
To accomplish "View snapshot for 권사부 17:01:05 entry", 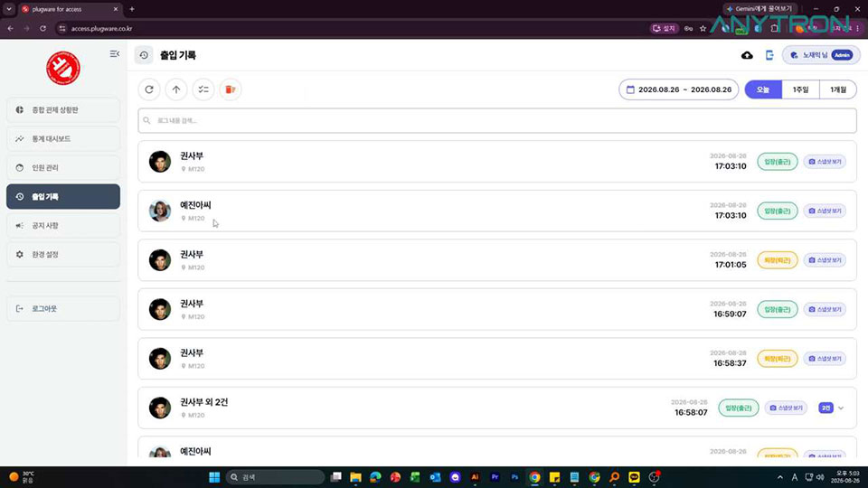I will coord(825,260).
